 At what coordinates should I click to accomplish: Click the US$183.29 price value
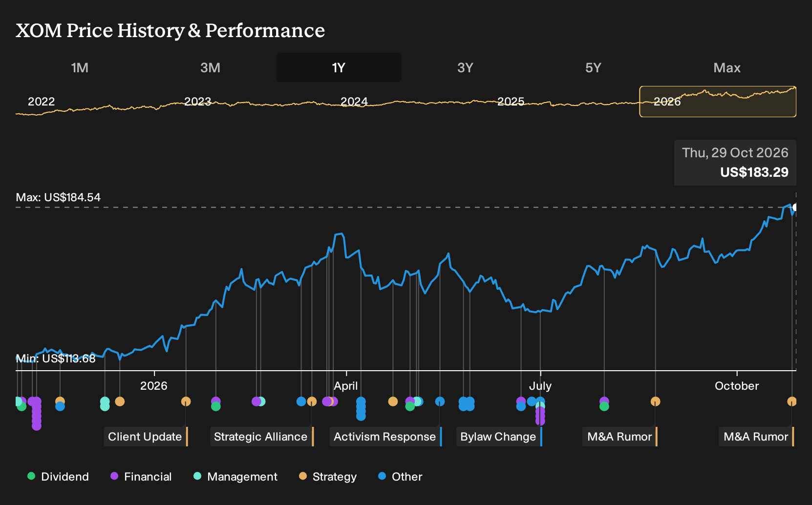click(754, 172)
